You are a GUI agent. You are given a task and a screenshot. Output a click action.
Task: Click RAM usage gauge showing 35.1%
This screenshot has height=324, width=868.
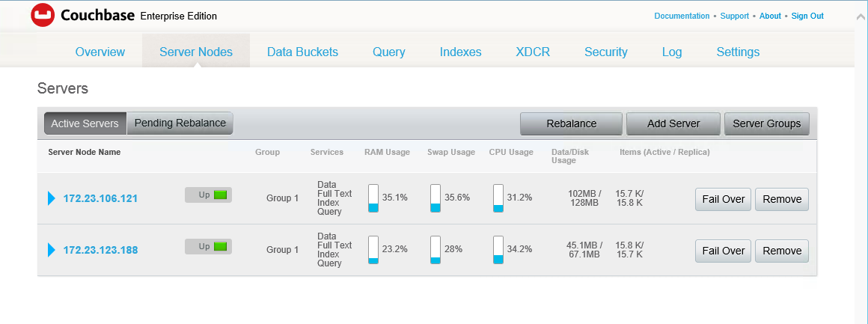pos(373,198)
